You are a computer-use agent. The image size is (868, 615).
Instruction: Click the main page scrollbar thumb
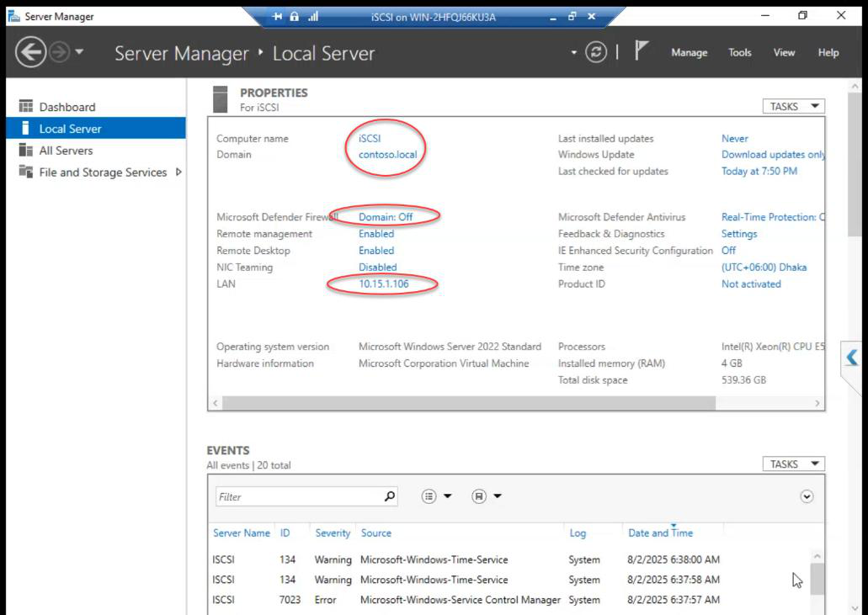pyautogui.click(x=855, y=165)
